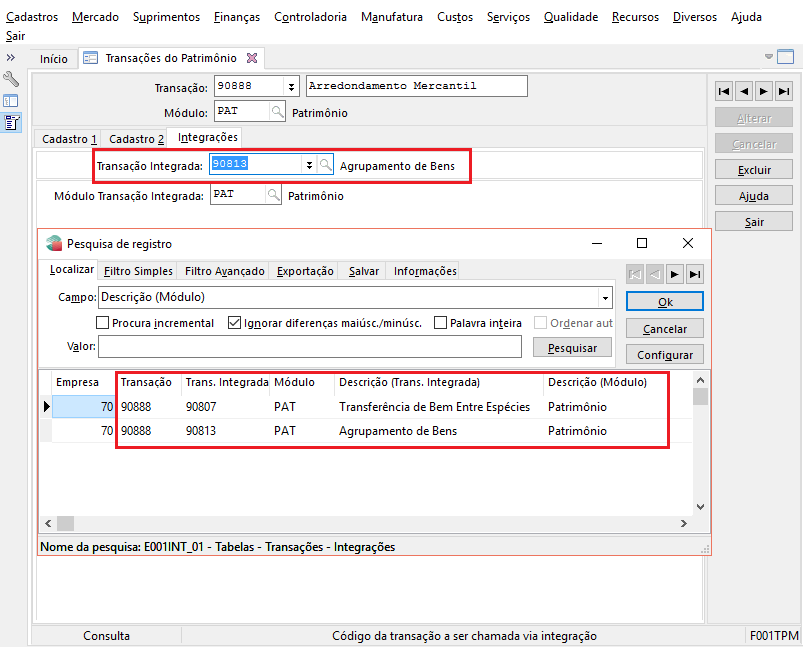Search Módulo with magnifier icon
This screenshot has height=647, width=803.
277,111
